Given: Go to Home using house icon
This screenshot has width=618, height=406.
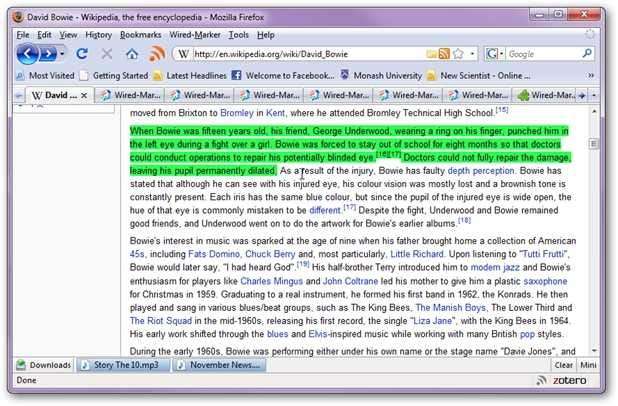Looking at the screenshot, I should coord(131,54).
